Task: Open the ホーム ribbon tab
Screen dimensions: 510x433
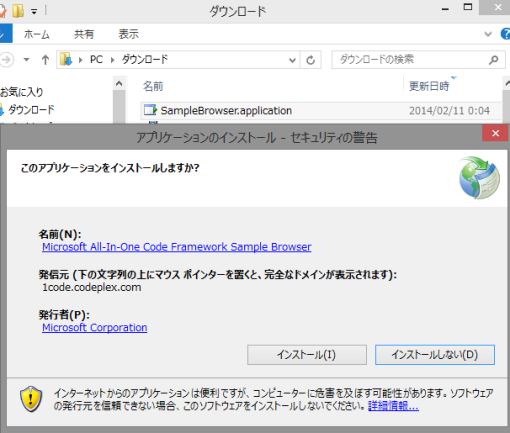Action: [x=37, y=34]
